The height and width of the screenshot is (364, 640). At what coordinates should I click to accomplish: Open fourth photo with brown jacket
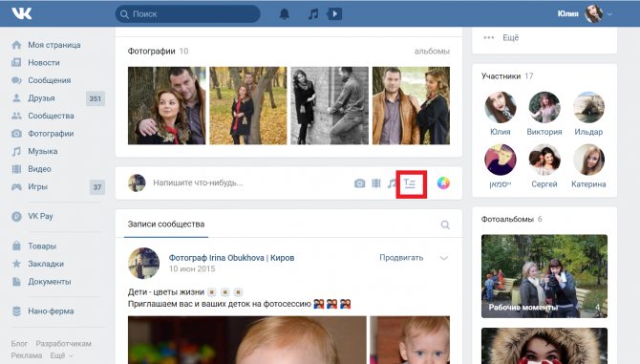411,105
